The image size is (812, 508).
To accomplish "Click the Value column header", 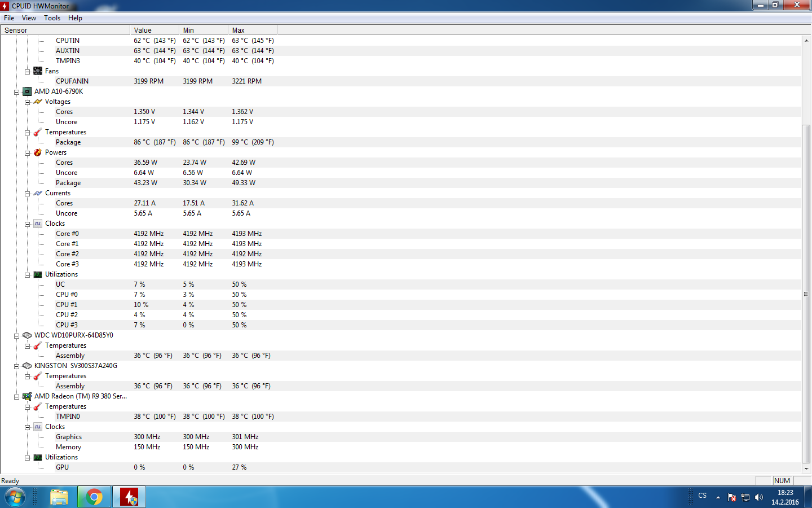I will (x=155, y=30).
